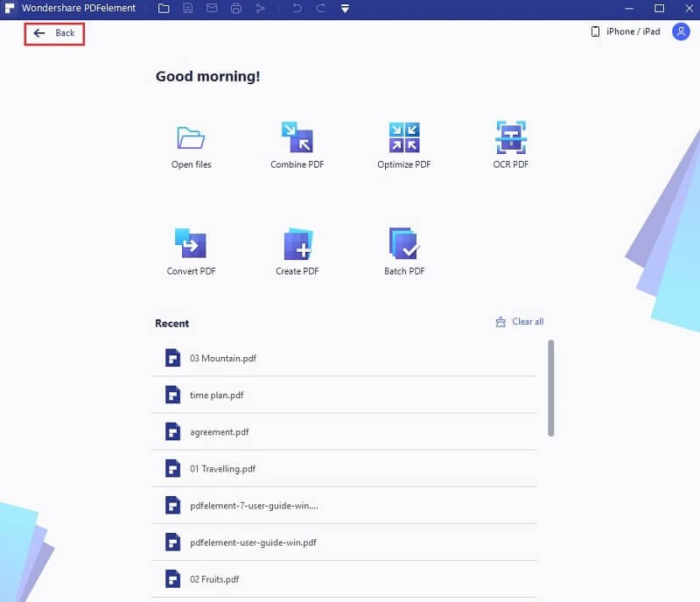Expand the quick access toolbar dropdown
The image size is (700, 602).
tap(345, 9)
